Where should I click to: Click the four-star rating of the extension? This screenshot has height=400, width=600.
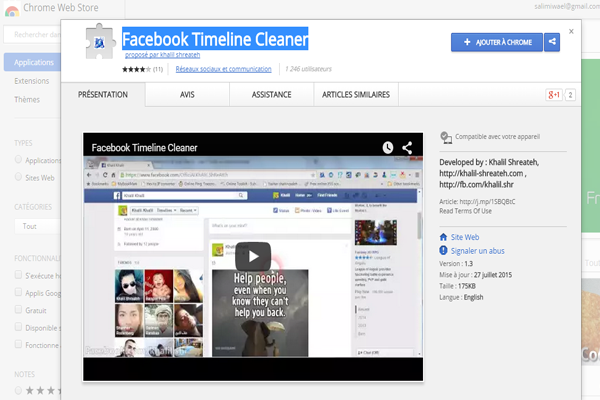click(x=137, y=69)
